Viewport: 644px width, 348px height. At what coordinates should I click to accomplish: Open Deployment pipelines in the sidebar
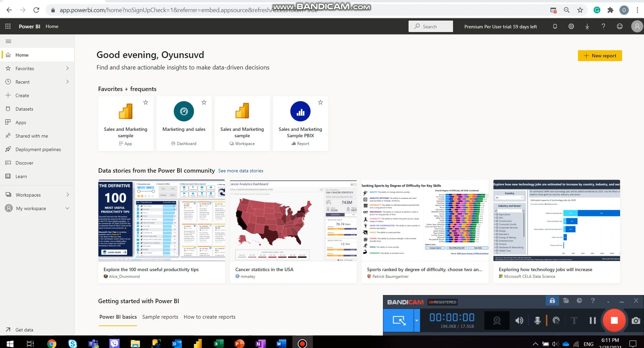(37, 149)
